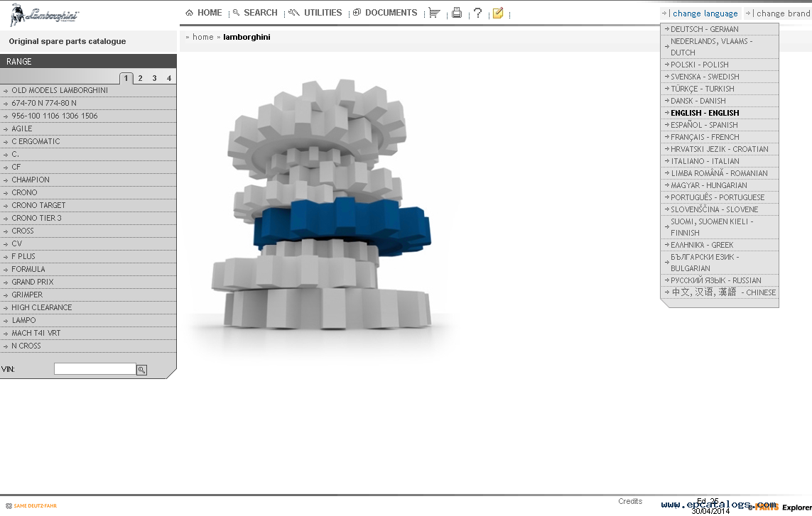Screen dimensions: 812x516
Task: Open the SEARCH menu
Action: [255, 13]
